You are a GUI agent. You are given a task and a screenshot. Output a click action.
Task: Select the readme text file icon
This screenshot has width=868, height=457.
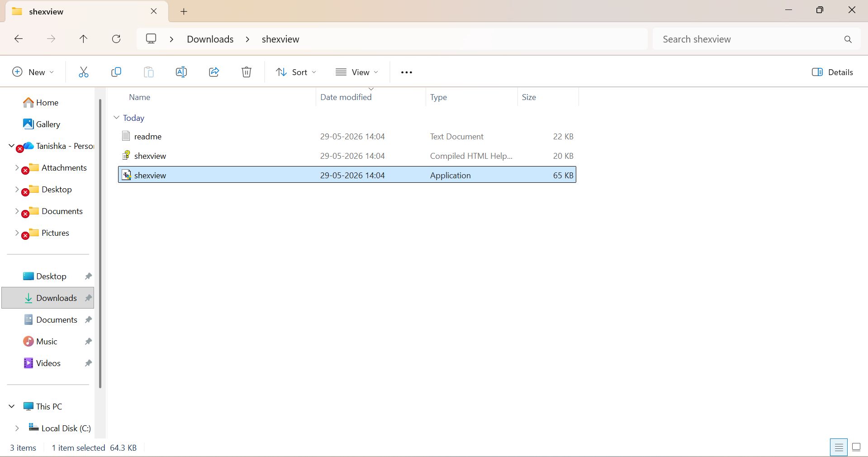(x=126, y=136)
